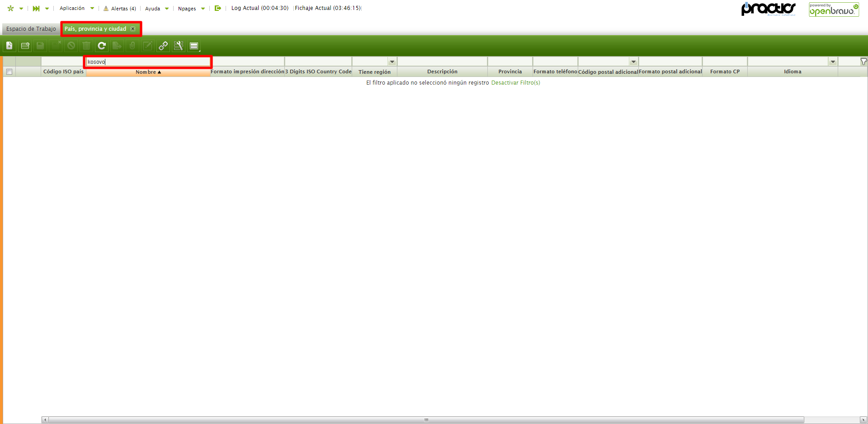The image size is (868, 424).
Task: Open the Alertas (4) menu item
Action: 123,9
